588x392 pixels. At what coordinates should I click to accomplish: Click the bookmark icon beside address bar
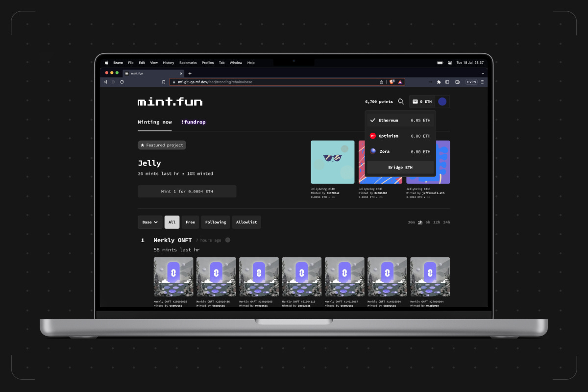coord(164,82)
